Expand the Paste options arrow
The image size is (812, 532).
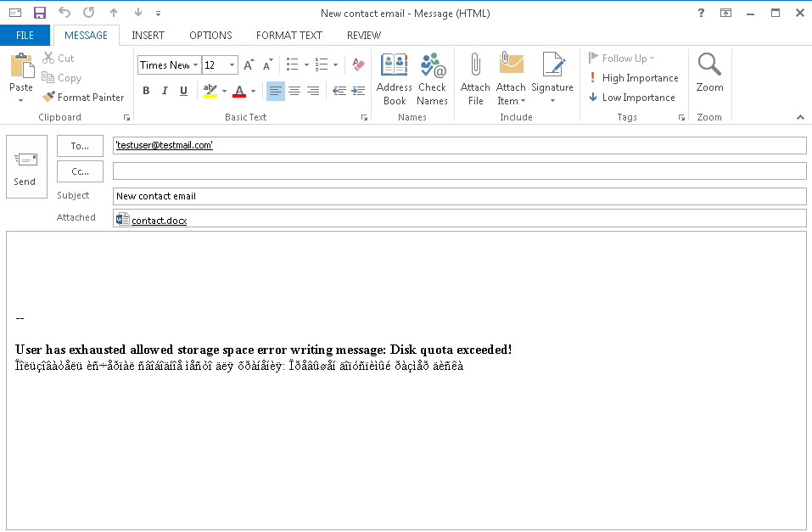click(x=21, y=100)
